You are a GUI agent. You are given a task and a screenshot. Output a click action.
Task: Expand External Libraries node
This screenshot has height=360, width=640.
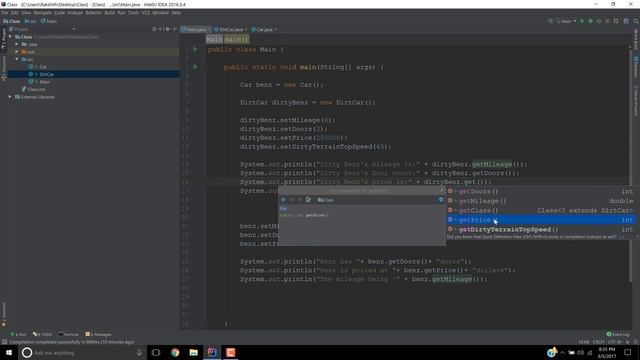(10, 97)
